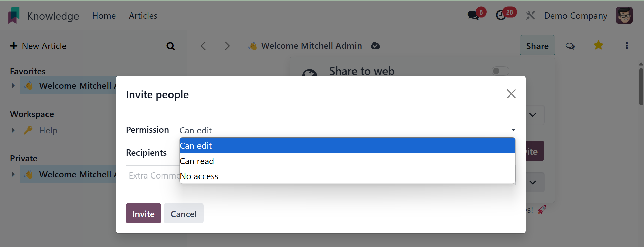Open the activities clock icon

pos(501,16)
